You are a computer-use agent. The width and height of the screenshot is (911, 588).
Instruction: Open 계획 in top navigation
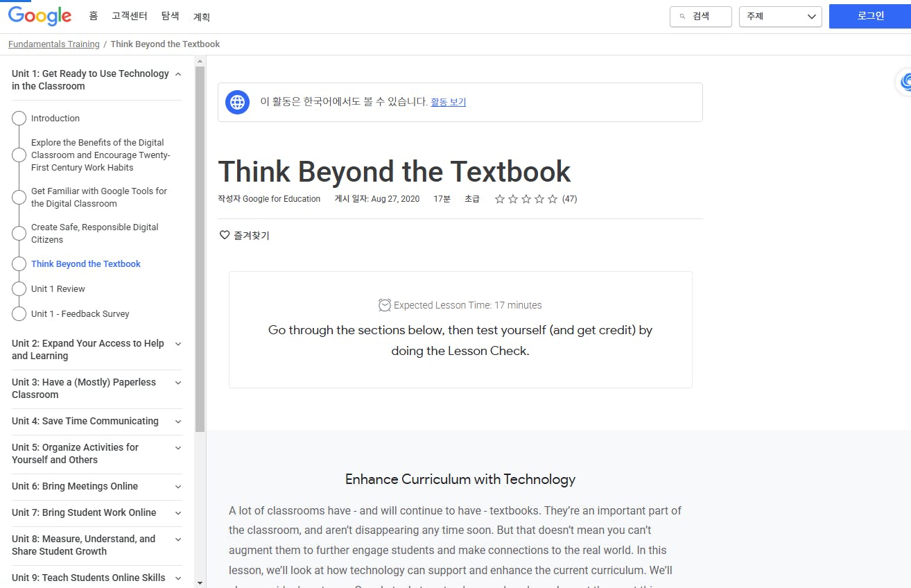[202, 17]
